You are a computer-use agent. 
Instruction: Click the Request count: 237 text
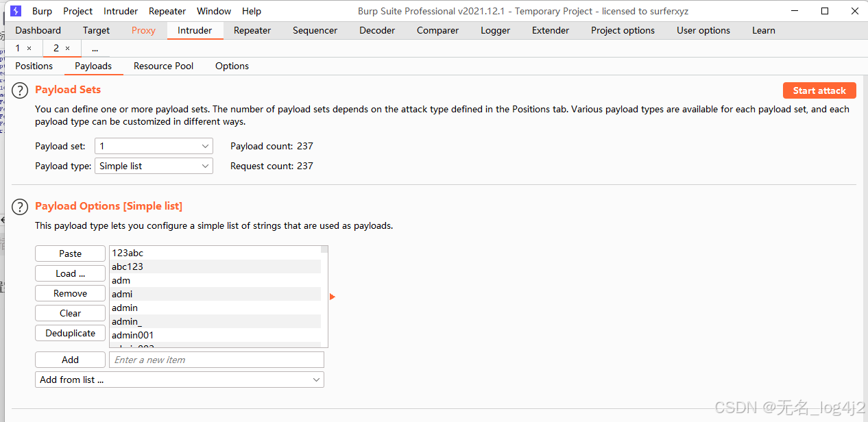pos(272,166)
